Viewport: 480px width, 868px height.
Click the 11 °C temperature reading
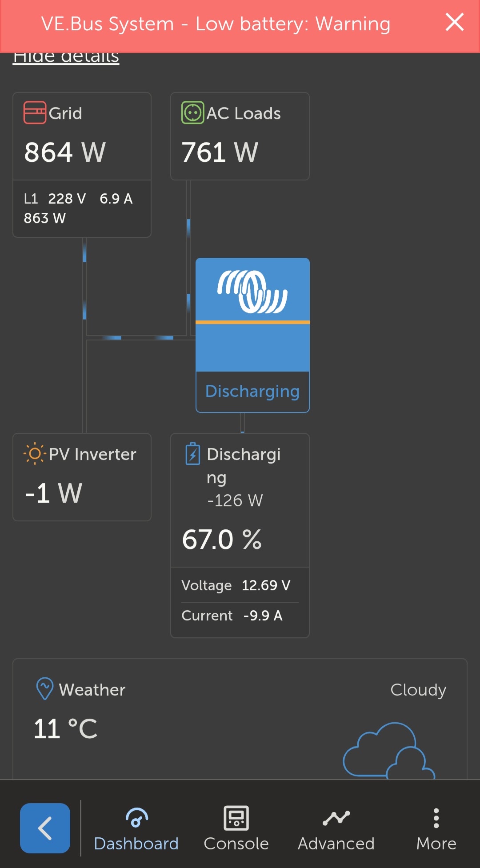pos(65,729)
